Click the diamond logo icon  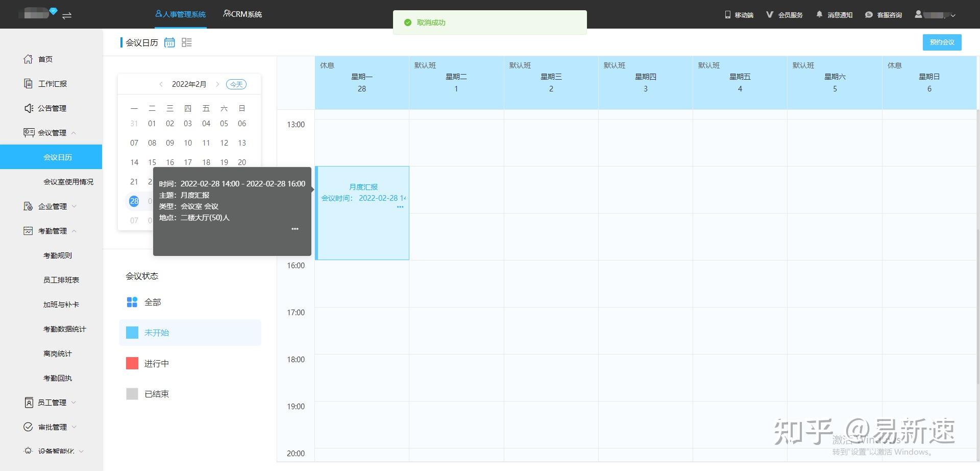(54, 11)
